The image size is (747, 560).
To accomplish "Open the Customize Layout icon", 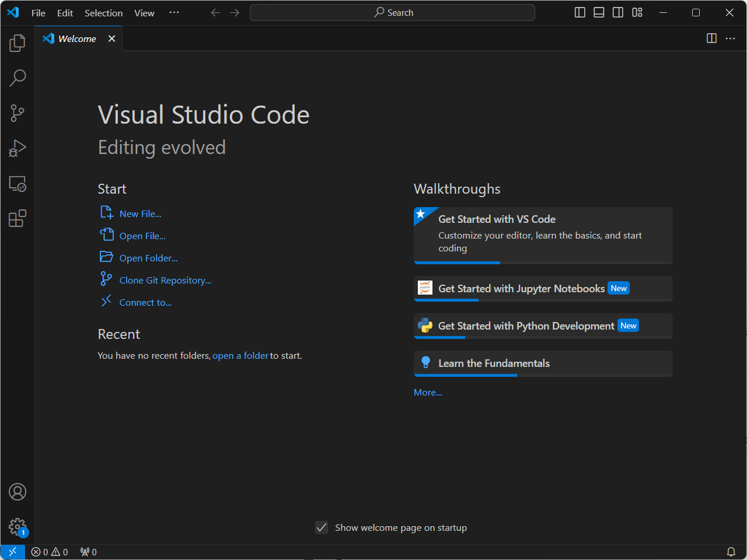I will [637, 13].
